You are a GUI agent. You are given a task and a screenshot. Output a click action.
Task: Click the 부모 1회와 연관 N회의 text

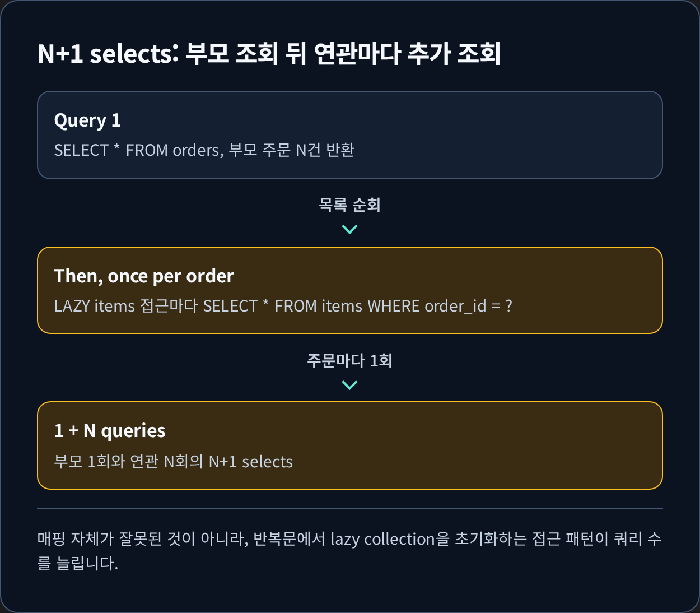(x=128, y=462)
